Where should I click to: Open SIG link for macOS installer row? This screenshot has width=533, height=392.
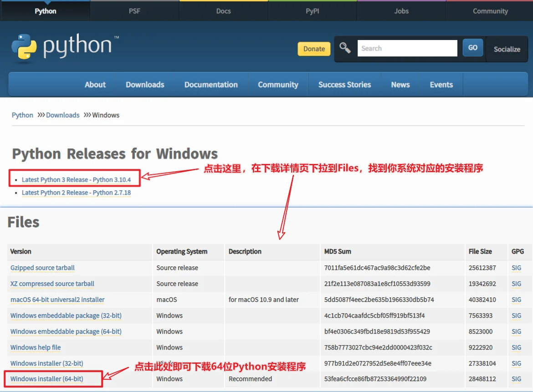(516, 300)
